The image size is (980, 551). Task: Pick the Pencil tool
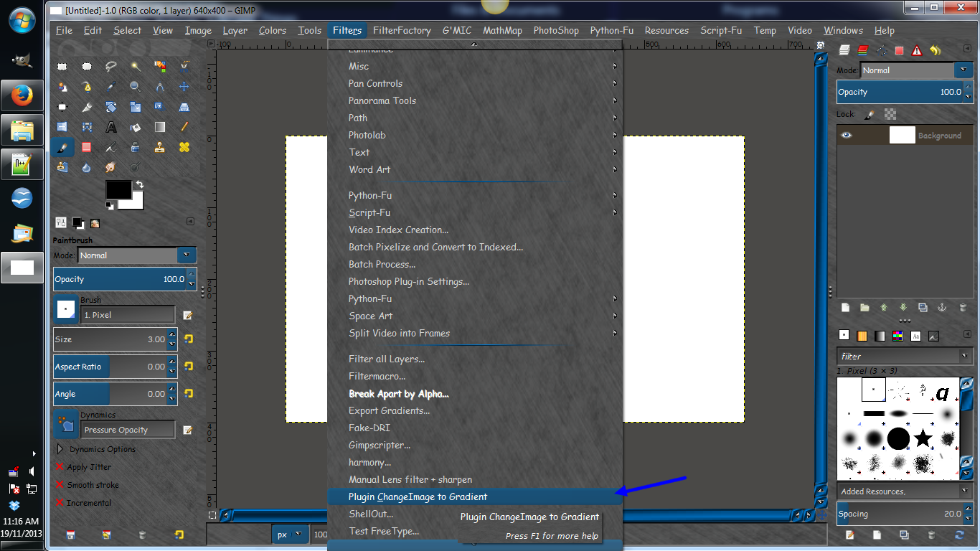pos(184,127)
